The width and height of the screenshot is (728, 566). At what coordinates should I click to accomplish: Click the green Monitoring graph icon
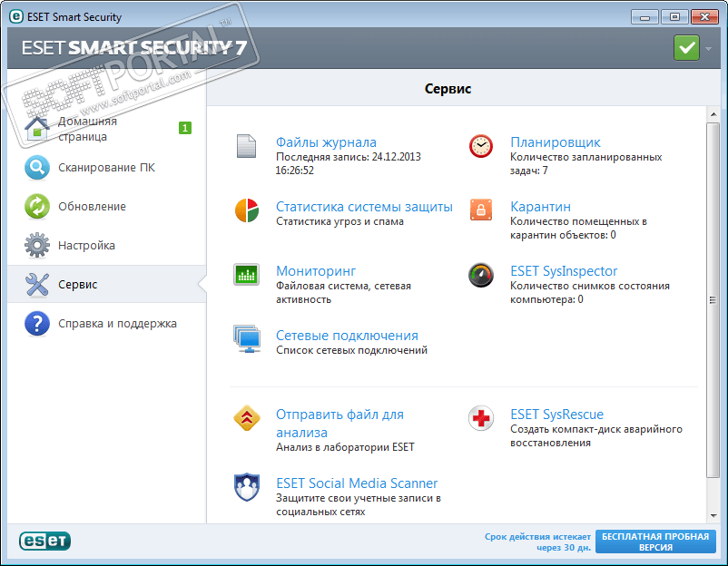point(247,275)
